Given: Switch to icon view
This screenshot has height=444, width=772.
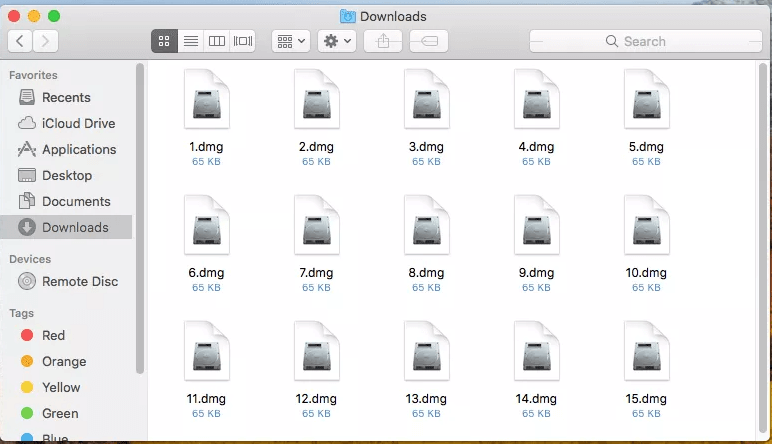Looking at the screenshot, I should point(164,41).
